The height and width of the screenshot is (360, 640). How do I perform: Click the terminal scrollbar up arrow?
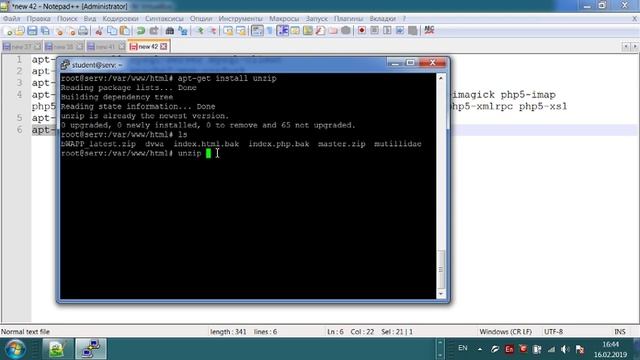[x=441, y=78]
